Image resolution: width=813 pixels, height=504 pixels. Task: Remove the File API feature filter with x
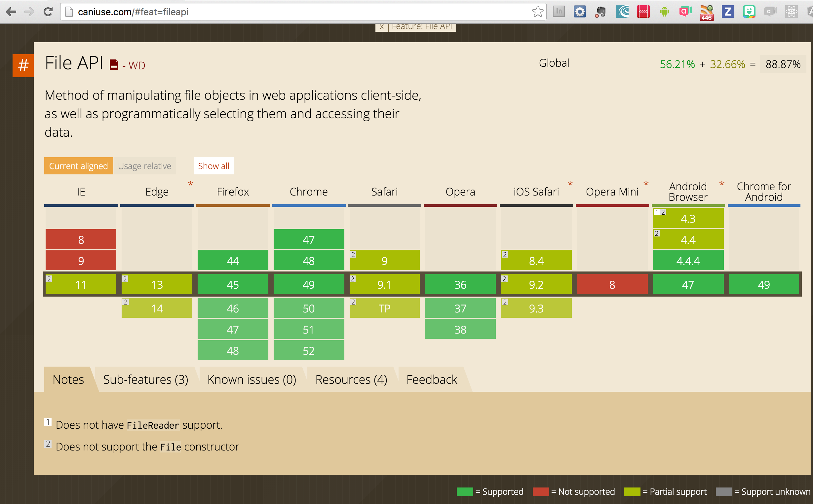click(x=381, y=27)
